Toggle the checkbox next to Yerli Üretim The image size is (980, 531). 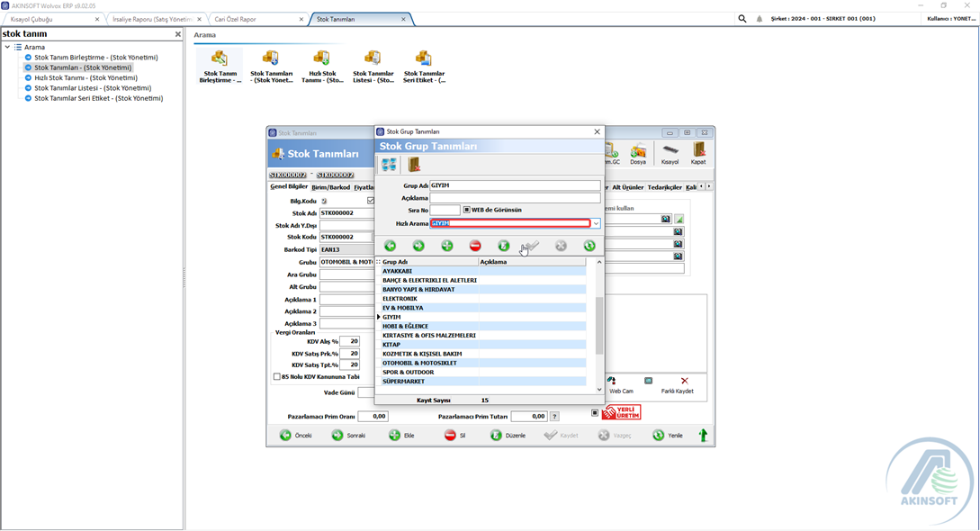click(594, 413)
